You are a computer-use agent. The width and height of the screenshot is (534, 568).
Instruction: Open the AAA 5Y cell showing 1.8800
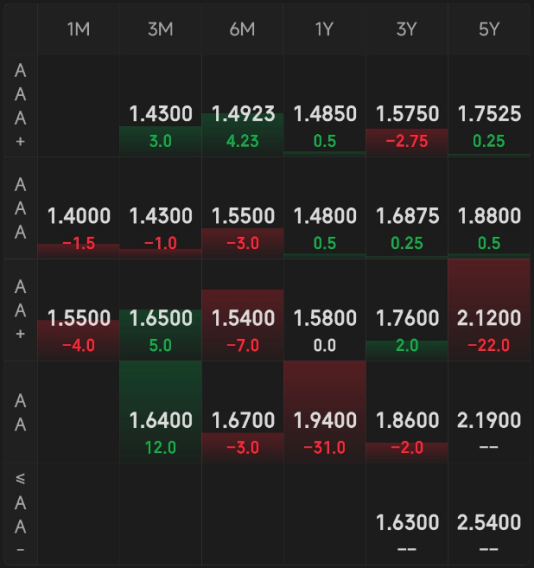(489, 208)
